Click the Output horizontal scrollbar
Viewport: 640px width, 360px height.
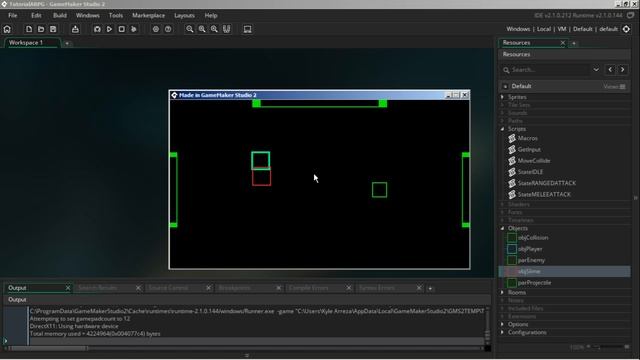click(49, 348)
